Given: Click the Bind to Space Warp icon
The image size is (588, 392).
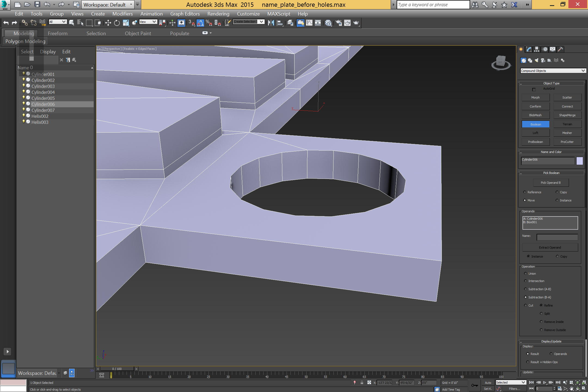Looking at the screenshot, I should pos(42,23).
